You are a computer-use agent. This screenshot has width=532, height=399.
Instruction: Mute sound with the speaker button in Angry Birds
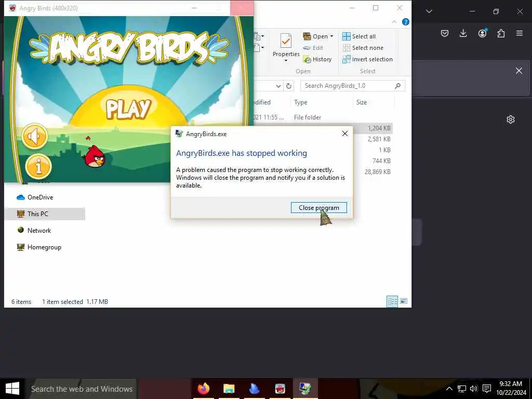(x=35, y=137)
